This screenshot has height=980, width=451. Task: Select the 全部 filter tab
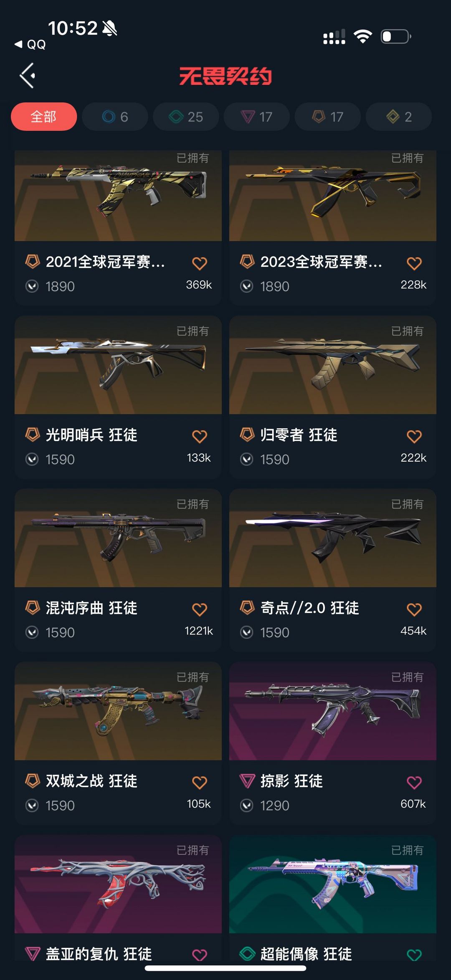[44, 116]
